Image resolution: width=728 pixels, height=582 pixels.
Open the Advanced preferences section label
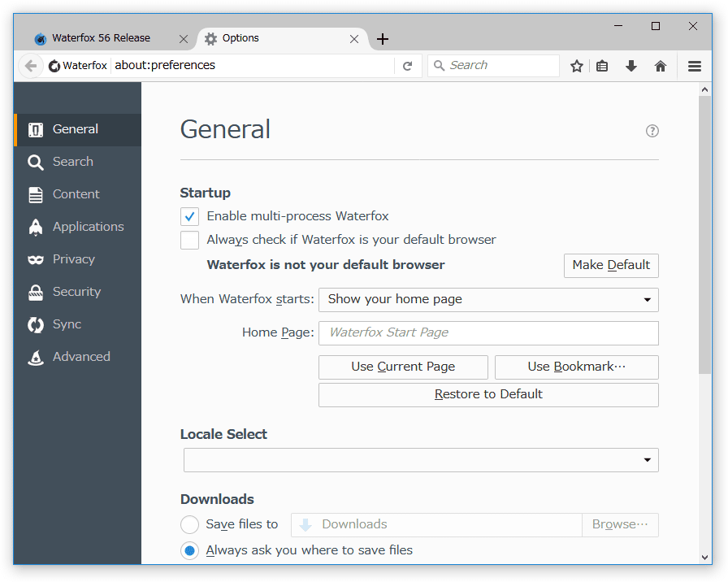pos(81,357)
